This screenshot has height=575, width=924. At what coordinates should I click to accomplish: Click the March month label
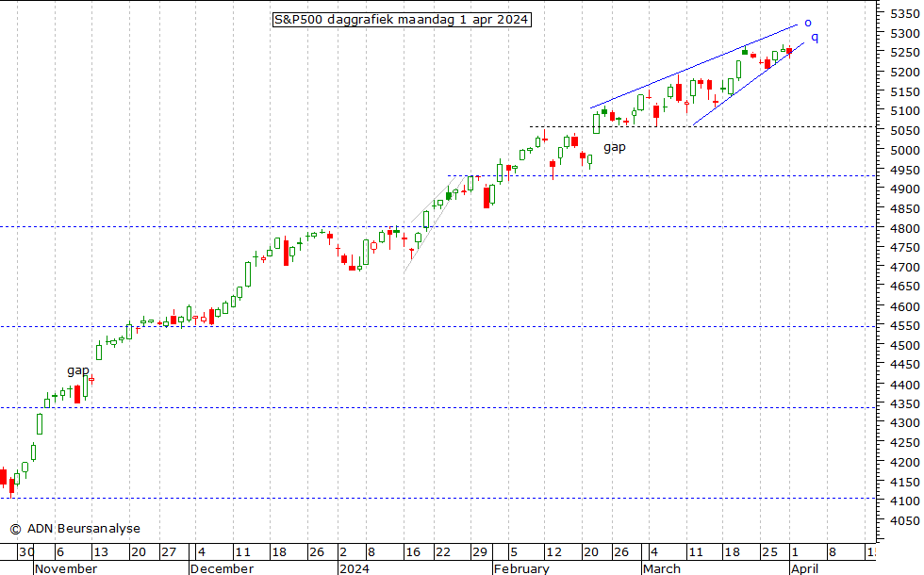click(x=661, y=568)
